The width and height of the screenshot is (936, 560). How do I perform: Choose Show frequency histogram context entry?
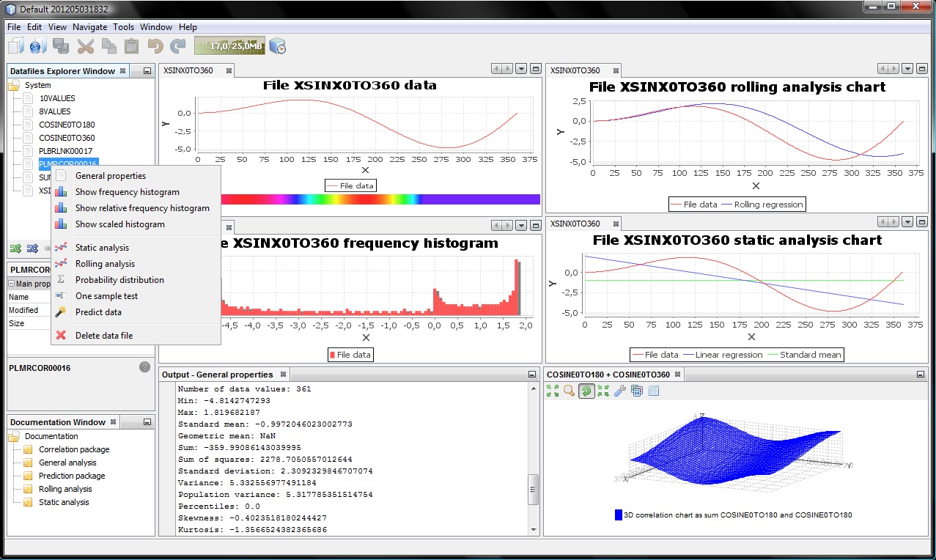[136, 192]
